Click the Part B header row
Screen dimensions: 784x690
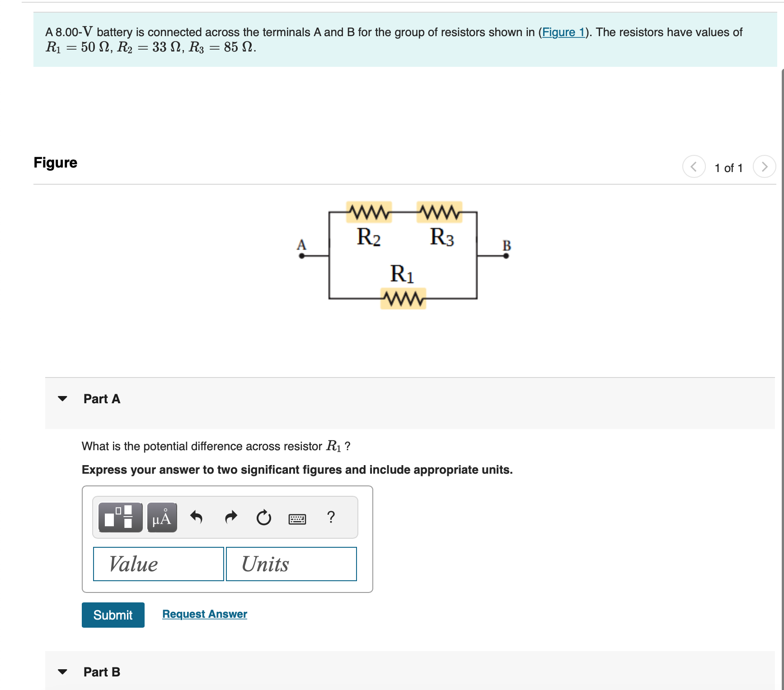coord(101,672)
